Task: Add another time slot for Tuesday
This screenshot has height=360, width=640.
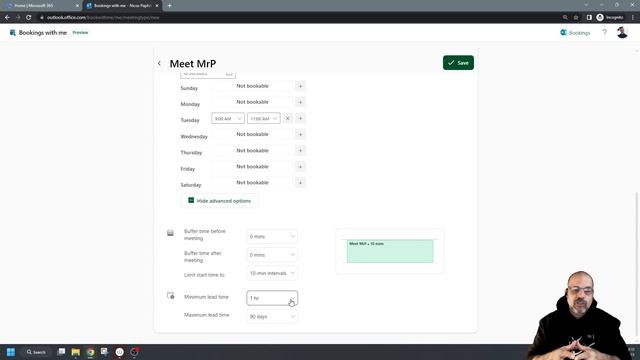Action: click(x=300, y=118)
